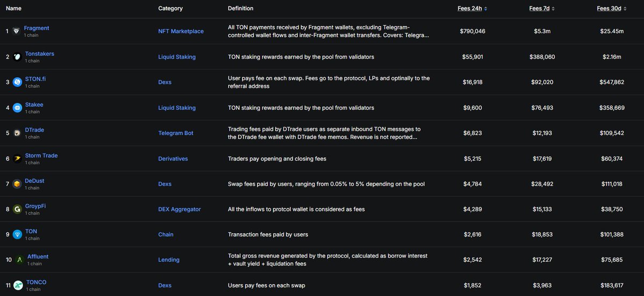
Task: Open the TONCO protocol link
Action: click(x=37, y=282)
